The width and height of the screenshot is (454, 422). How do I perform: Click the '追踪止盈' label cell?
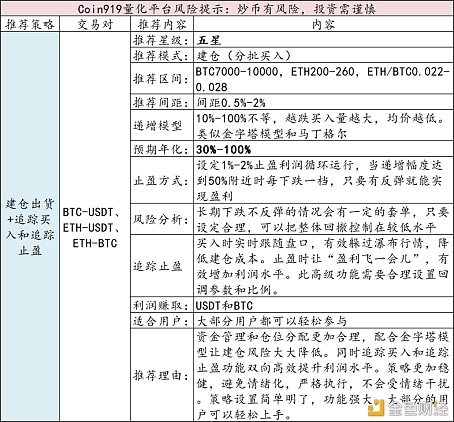tap(162, 266)
